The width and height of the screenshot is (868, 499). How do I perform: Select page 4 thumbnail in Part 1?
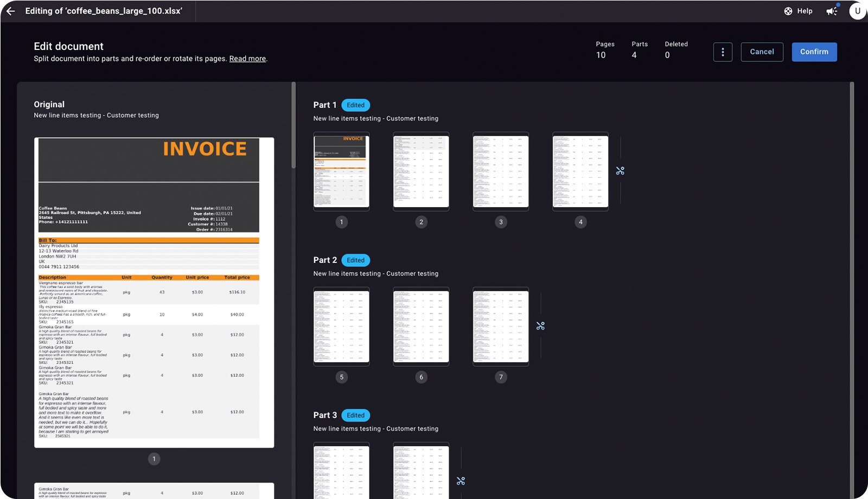coord(580,171)
